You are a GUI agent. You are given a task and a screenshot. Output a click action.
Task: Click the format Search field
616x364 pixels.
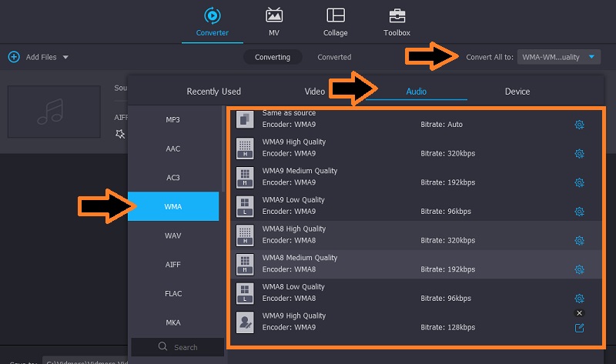pyautogui.click(x=177, y=347)
